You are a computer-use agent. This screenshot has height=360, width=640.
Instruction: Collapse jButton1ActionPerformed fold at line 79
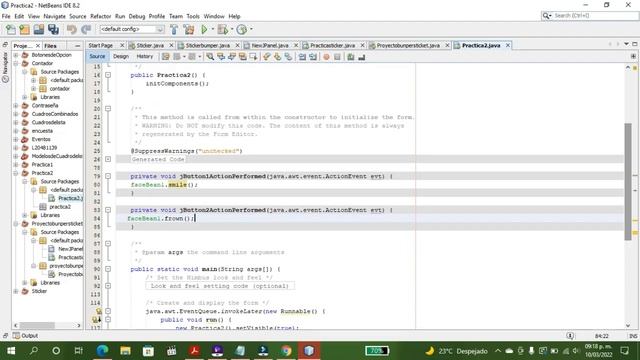[x=108, y=176]
